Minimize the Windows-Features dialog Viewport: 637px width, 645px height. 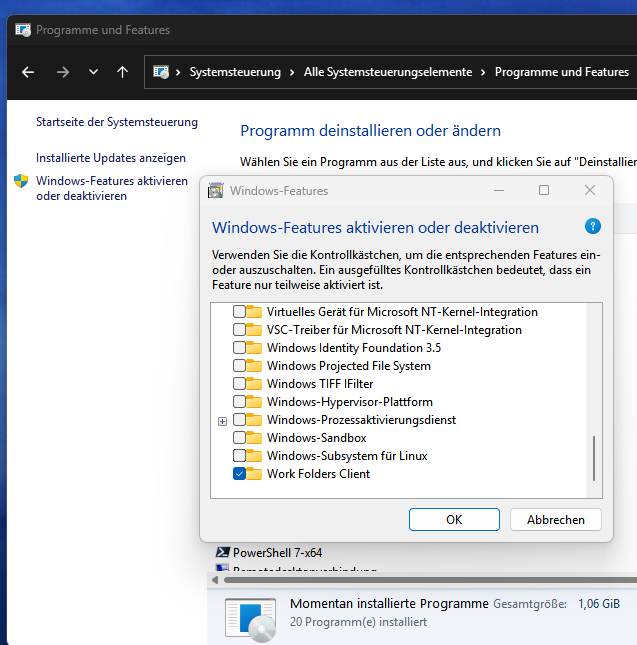click(x=499, y=190)
